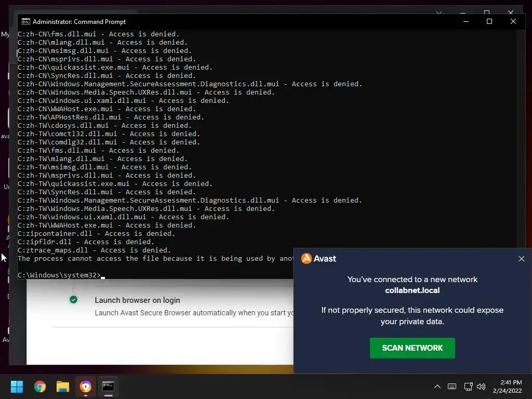Click the SCAN NETWORK button
Viewport: 532px width, 399px height.
412,348
